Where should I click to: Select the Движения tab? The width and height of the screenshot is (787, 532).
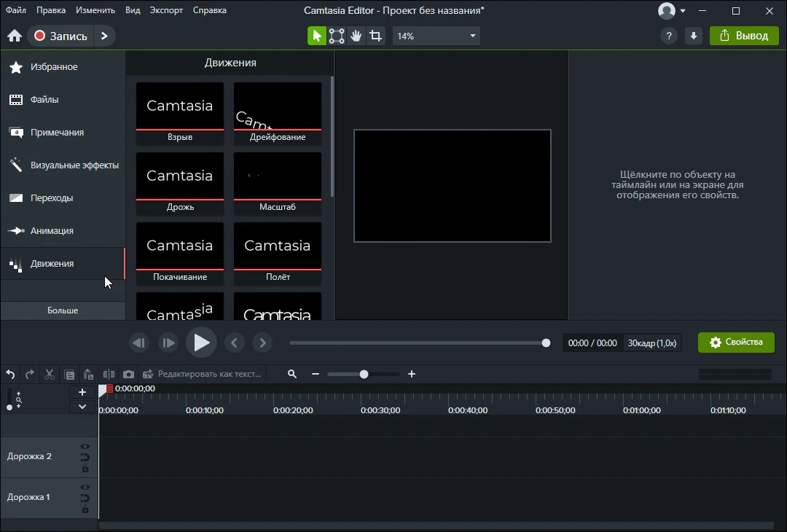click(63, 263)
